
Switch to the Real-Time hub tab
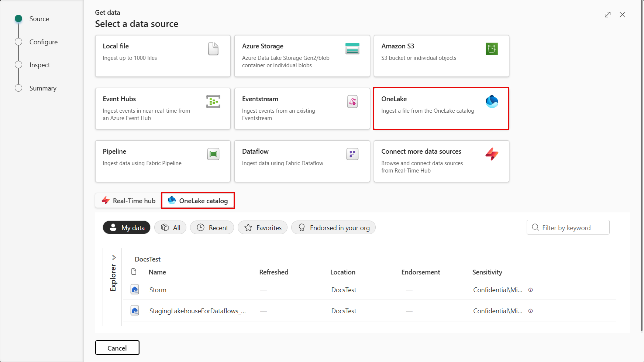pyautogui.click(x=128, y=201)
